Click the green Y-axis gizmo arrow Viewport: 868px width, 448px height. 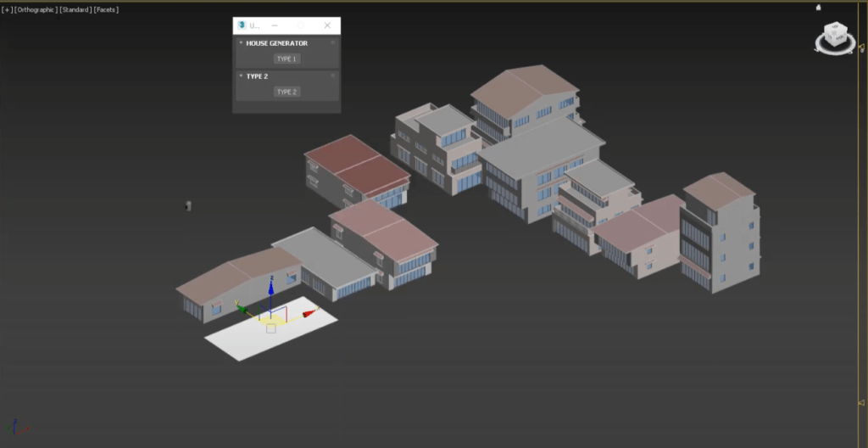click(x=243, y=309)
